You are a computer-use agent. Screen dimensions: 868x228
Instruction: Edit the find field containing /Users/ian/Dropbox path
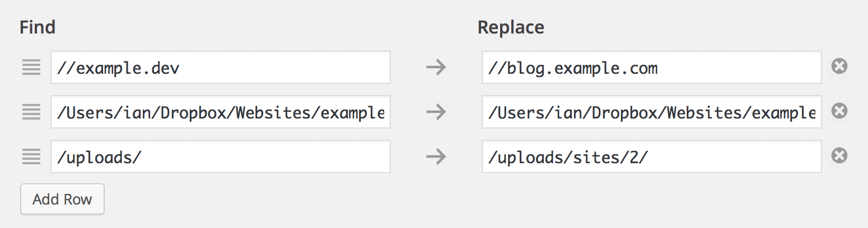[220, 112]
